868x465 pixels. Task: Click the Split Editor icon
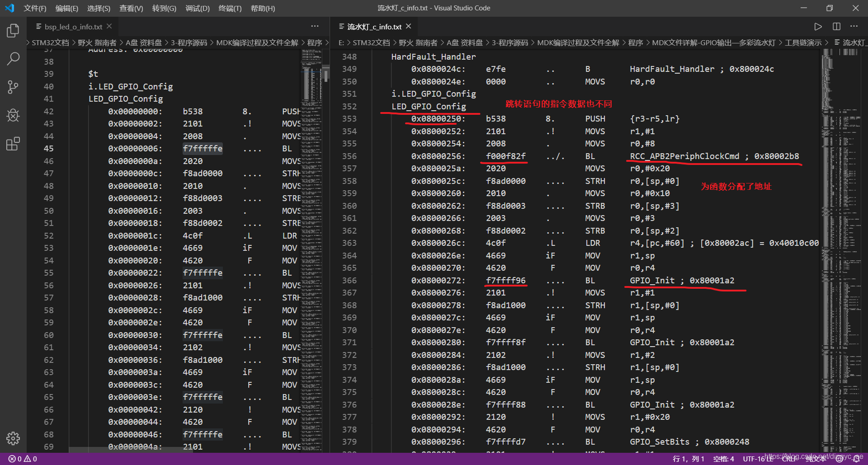tap(836, 27)
